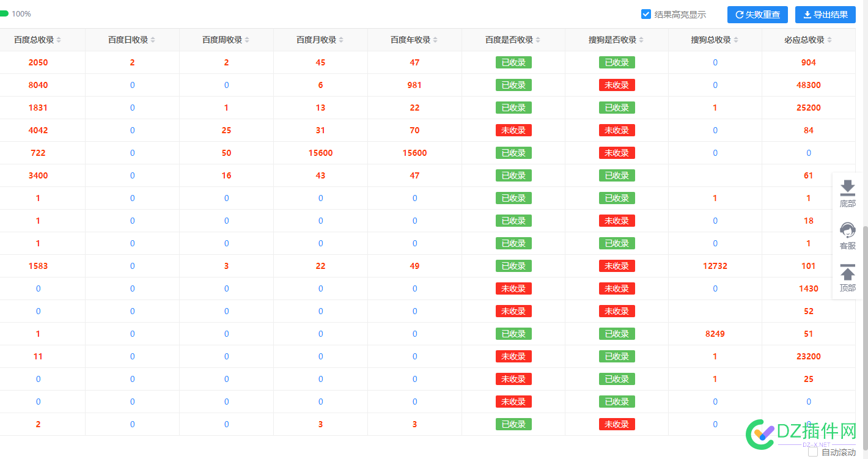Sort by 百度日收录 sort arrows

click(x=153, y=40)
